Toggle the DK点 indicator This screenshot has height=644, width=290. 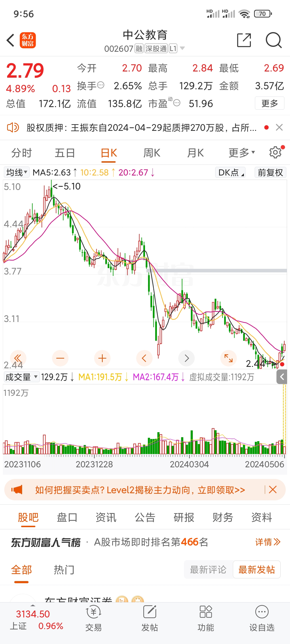pos(230,172)
